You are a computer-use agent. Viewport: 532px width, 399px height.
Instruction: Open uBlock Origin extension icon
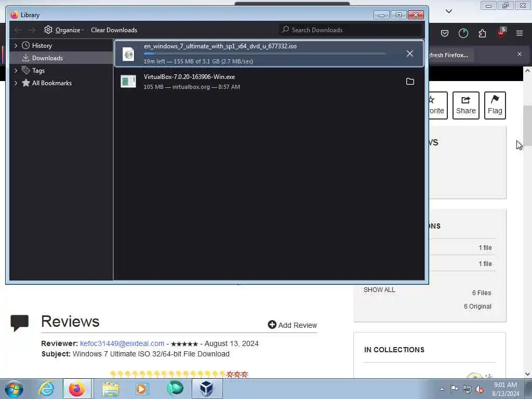tap(501, 33)
